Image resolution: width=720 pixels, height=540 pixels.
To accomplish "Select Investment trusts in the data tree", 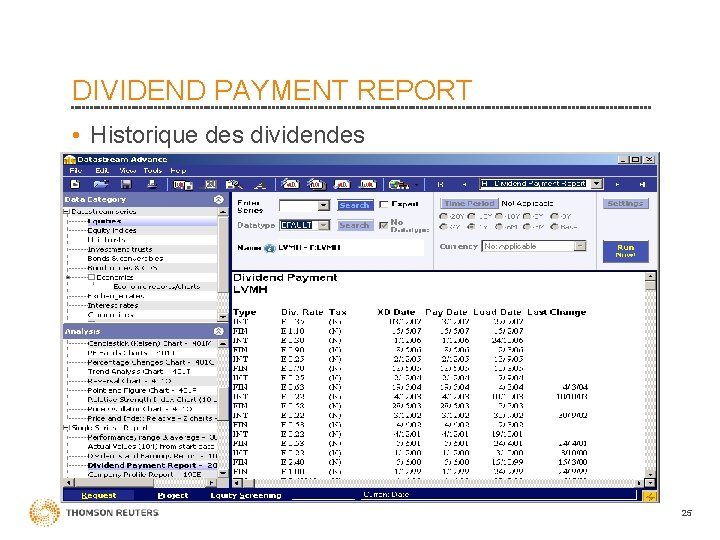I will point(119,249).
